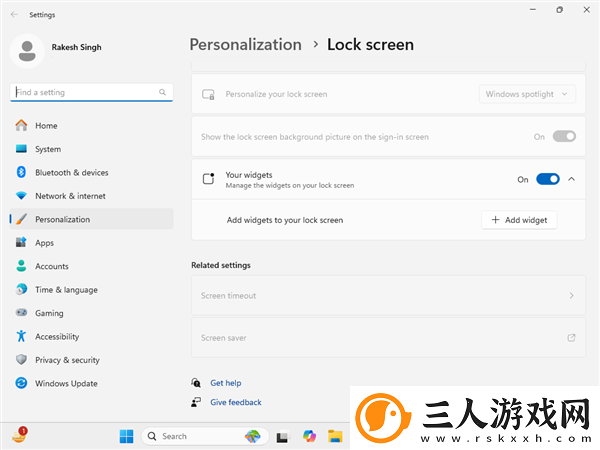
Task: Open Task View from the taskbar
Action: pos(282,437)
